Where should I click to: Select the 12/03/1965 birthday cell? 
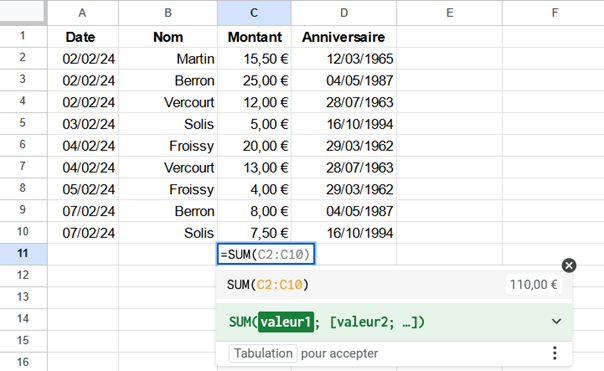344,59
